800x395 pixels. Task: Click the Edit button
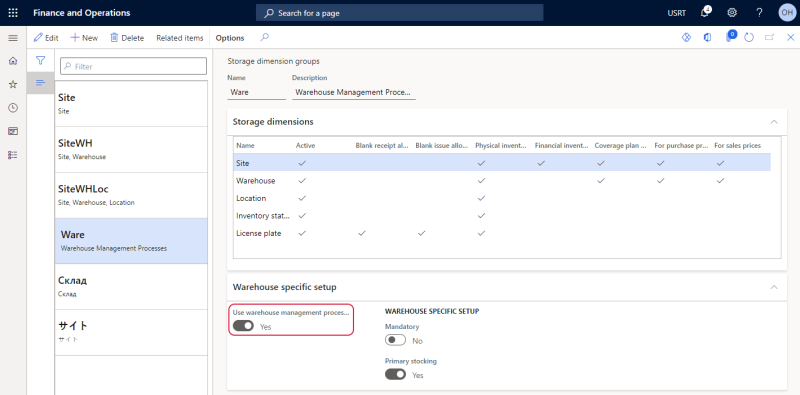[46, 38]
